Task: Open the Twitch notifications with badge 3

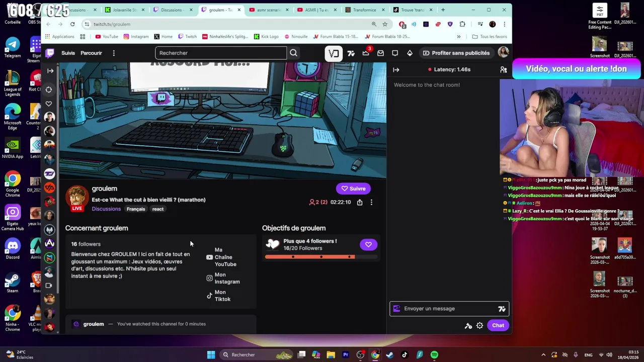Action: [366, 53]
